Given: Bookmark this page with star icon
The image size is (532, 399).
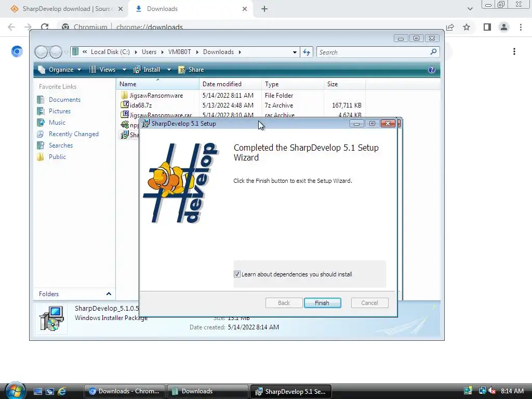Looking at the screenshot, I should point(467,27).
